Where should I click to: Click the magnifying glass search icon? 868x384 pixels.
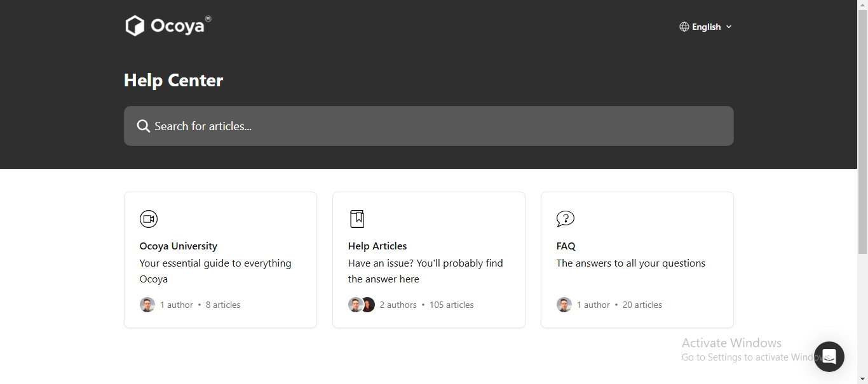tap(144, 126)
